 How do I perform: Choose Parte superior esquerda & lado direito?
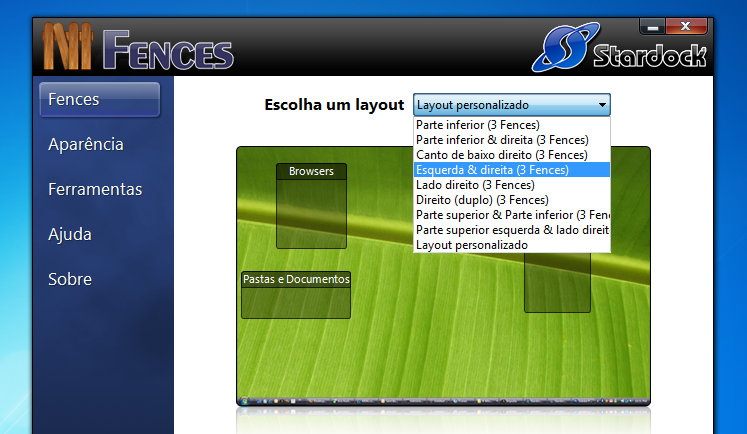512,230
